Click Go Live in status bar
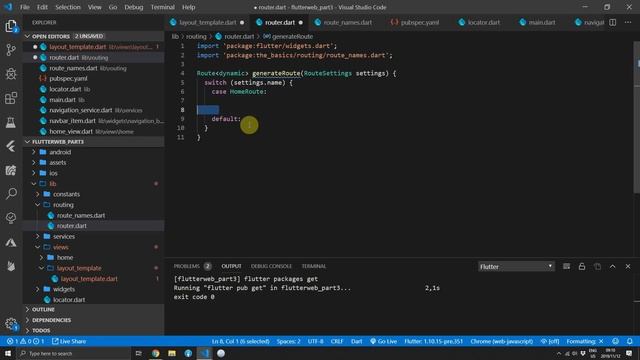The height and width of the screenshot is (360, 640). pos(383,341)
